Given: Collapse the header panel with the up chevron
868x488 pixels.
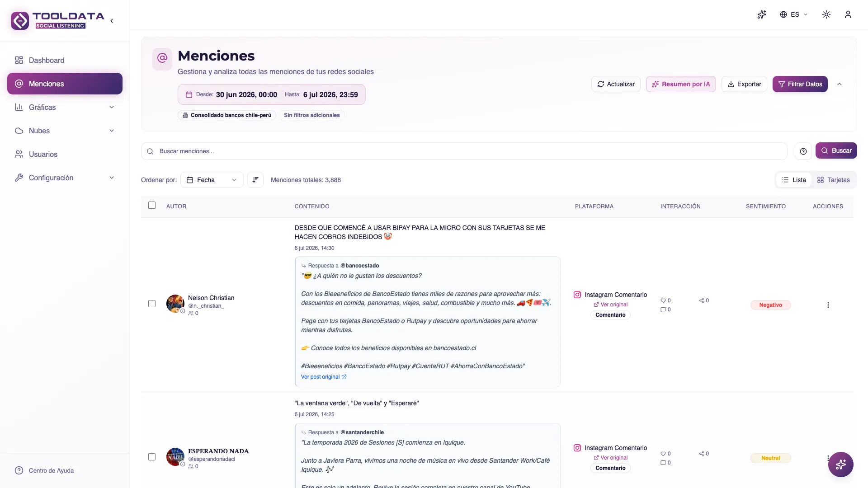Looking at the screenshot, I should 840,84.
